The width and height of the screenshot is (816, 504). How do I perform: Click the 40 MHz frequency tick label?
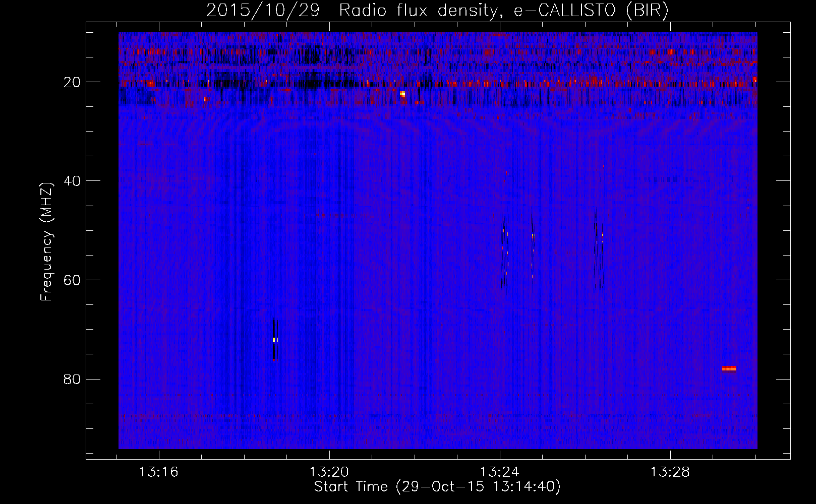click(73, 181)
